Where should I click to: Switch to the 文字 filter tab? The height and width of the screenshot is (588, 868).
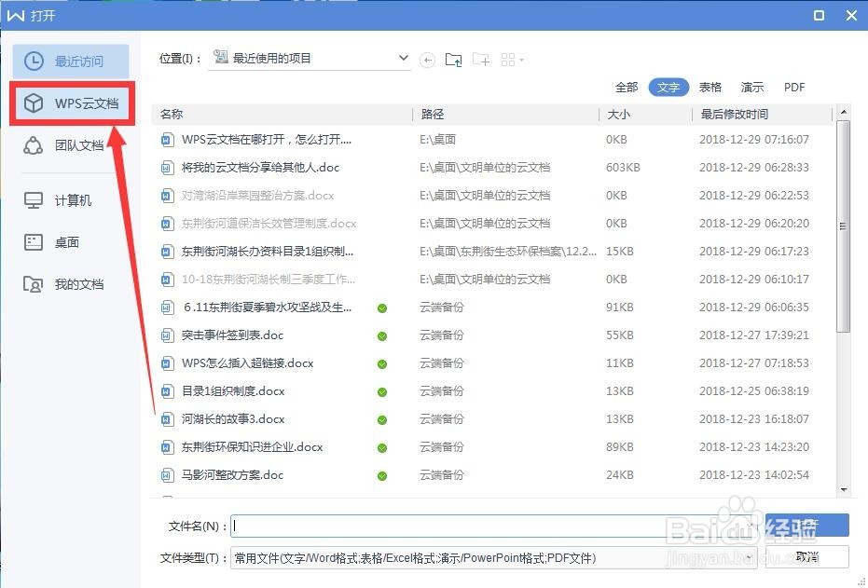coord(668,88)
